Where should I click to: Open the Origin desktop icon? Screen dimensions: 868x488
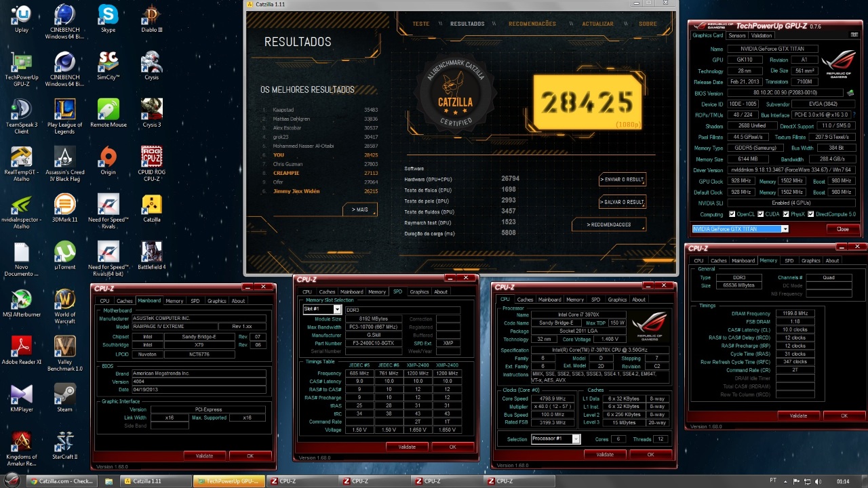tap(108, 161)
